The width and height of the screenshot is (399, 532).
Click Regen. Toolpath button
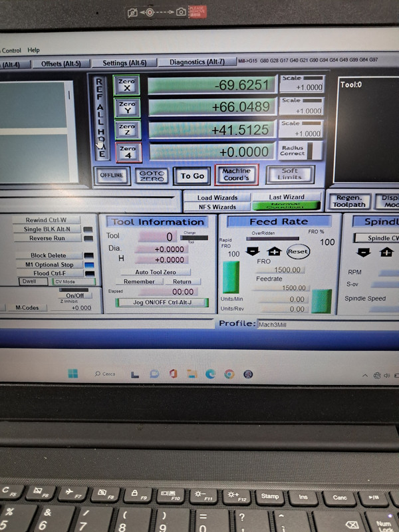pos(349,201)
